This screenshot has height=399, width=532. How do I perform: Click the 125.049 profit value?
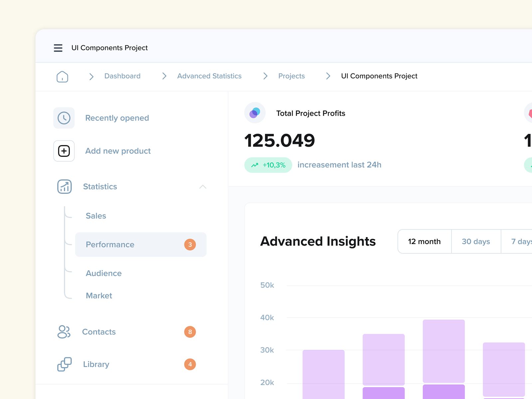pyautogui.click(x=280, y=141)
